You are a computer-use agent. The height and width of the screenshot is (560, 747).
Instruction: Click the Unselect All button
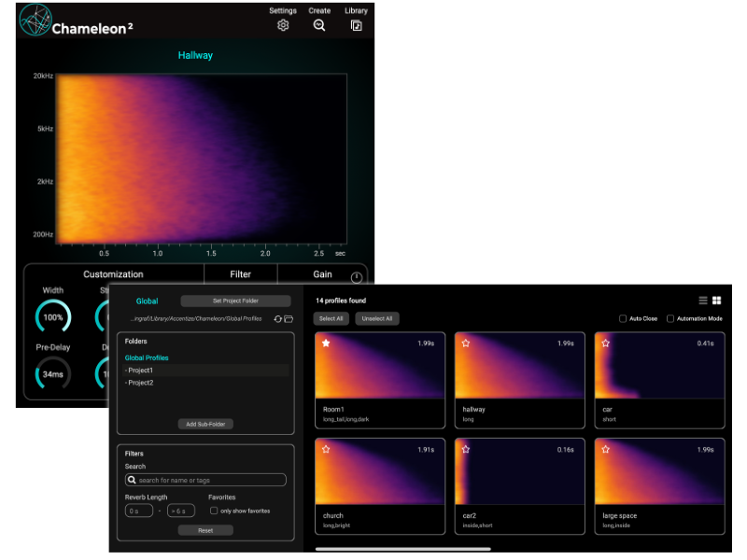click(377, 318)
